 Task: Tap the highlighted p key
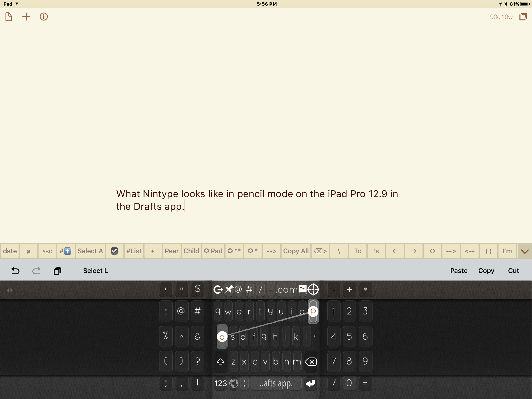click(313, 311)
